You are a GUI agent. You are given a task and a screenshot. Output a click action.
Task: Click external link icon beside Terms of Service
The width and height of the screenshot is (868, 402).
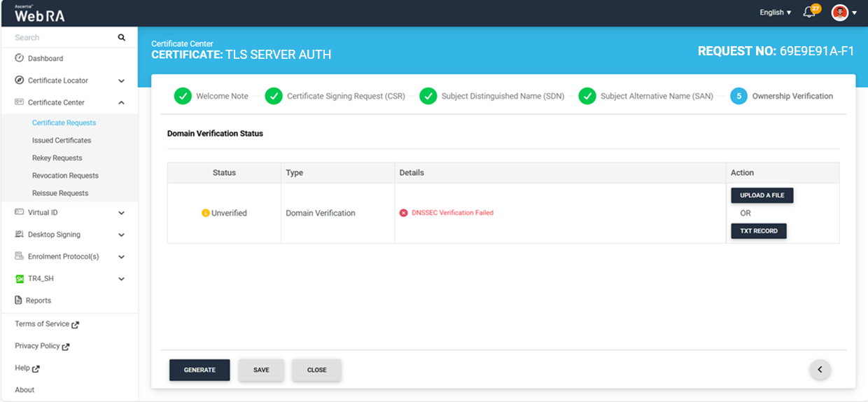point(76,324)
